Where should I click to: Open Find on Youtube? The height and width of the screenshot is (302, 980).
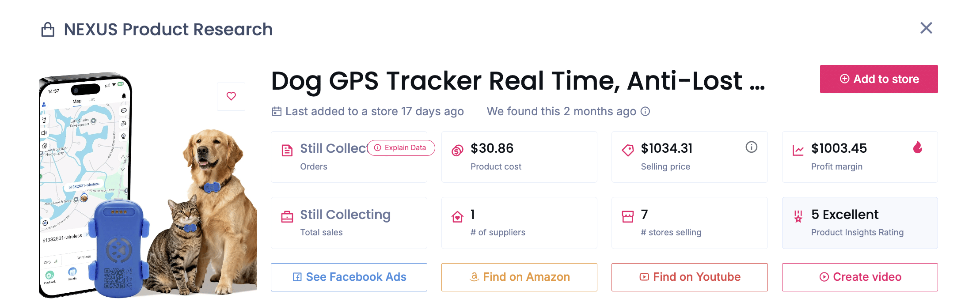click(689, 277)
